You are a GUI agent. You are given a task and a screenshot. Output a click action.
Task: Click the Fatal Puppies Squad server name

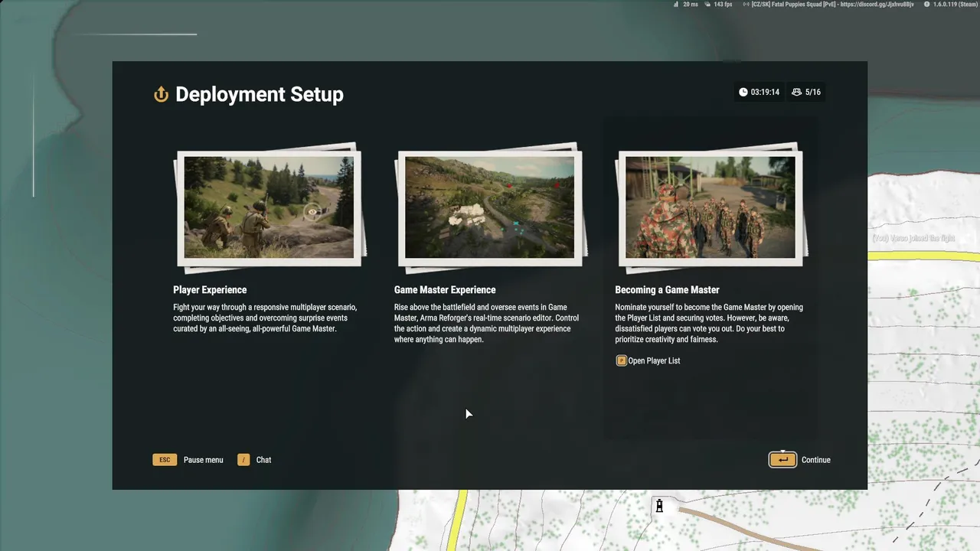pos(833,5)
